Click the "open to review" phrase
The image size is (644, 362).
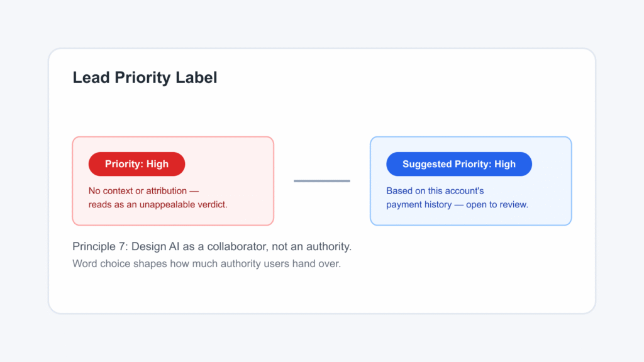[497, 204]
